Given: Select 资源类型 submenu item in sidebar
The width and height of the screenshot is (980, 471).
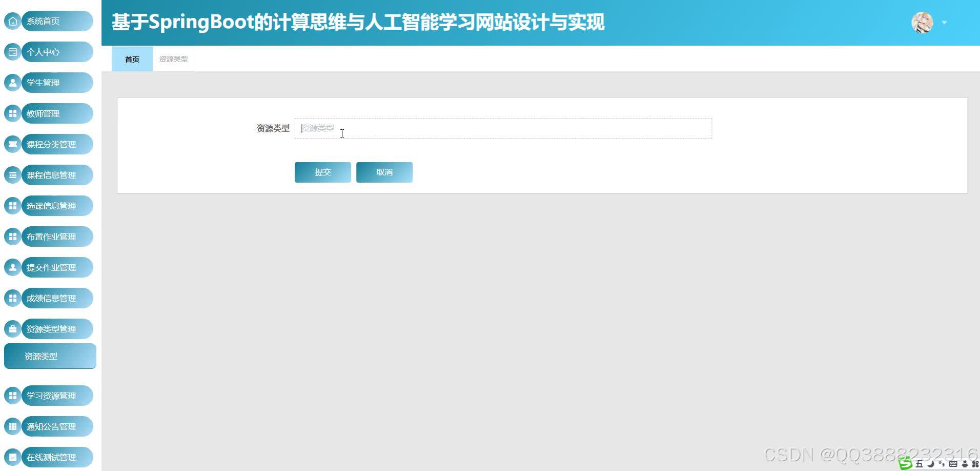Looking at the screenshot, I should (x=50, y=356).
